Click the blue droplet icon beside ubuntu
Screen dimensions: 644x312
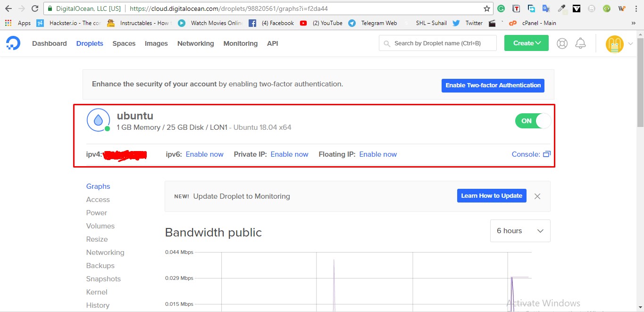click(98, 120)
